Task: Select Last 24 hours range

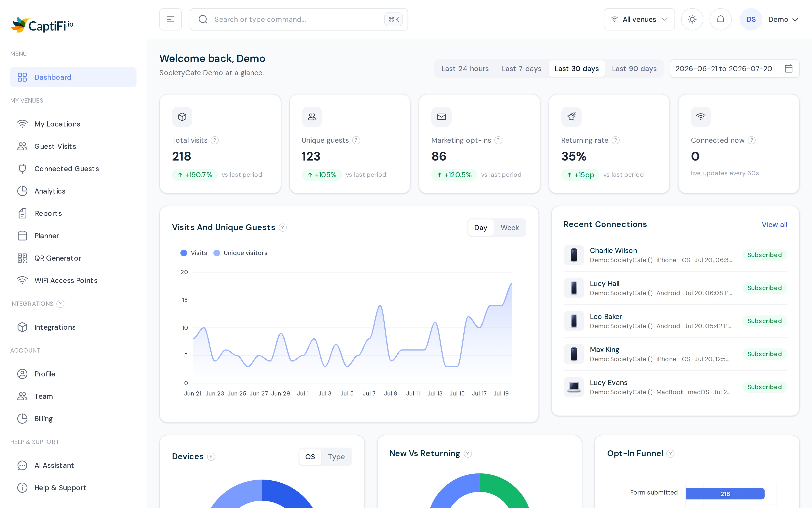Action: [465, 69]
